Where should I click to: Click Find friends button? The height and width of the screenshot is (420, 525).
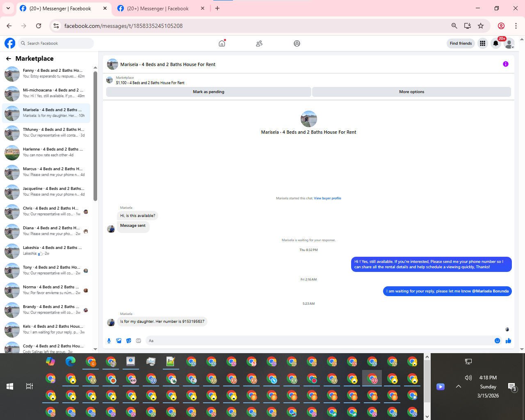pos(461,43)
